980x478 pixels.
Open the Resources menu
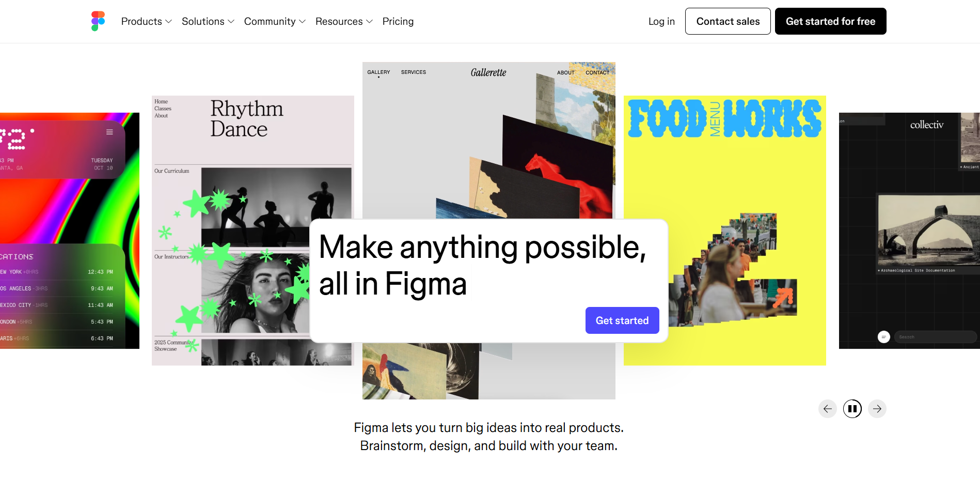point(344,21)
